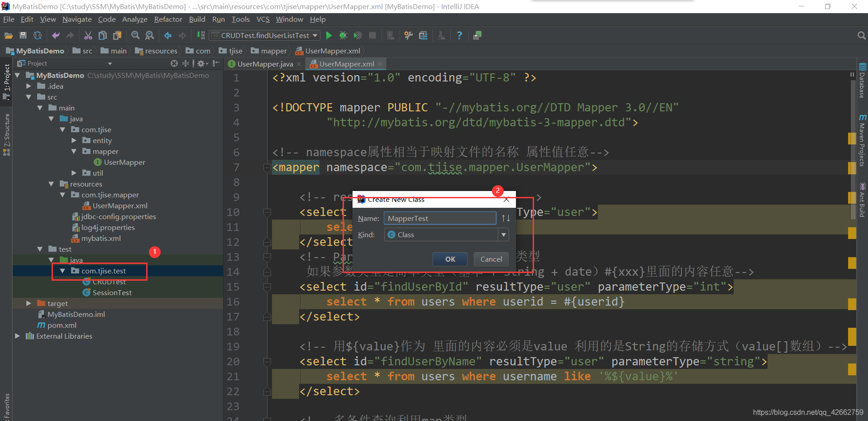This screenshot has width=868, height=421.
Task: Select mybatis.xml in the project tree
Action: click(101, 238)
